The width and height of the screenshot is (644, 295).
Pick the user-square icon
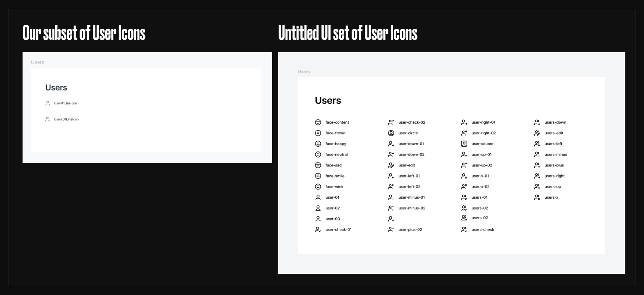tap(464, 144)
